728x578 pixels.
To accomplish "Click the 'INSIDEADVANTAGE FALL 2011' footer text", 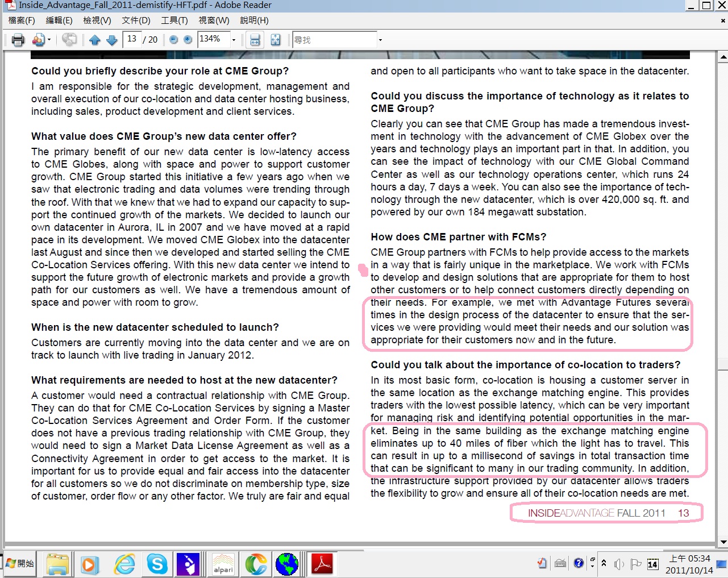I will pos(596,513).
